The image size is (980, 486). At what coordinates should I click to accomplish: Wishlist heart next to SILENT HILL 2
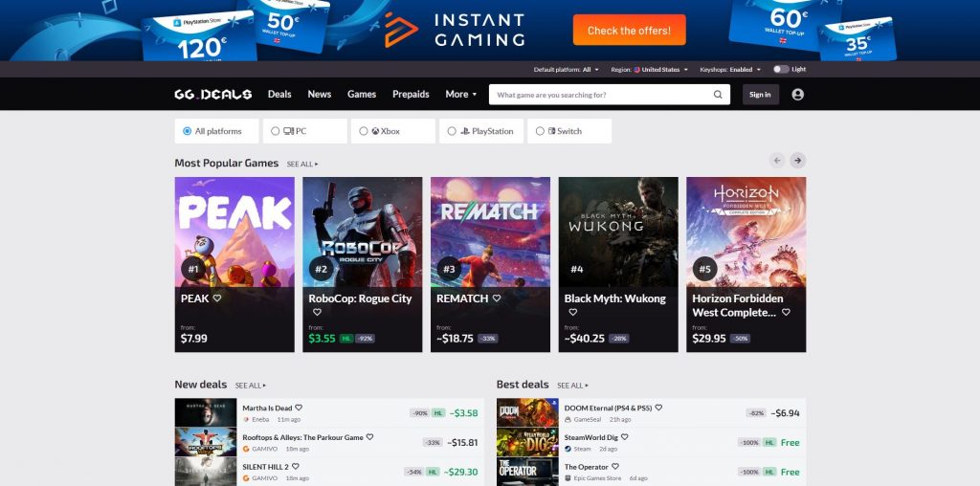(x=295, y=467)
